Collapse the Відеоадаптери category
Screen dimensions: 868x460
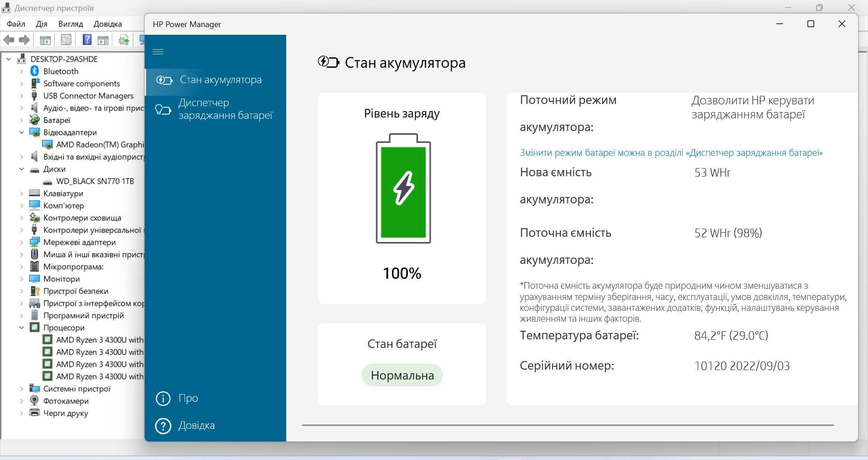coord(21,132)
